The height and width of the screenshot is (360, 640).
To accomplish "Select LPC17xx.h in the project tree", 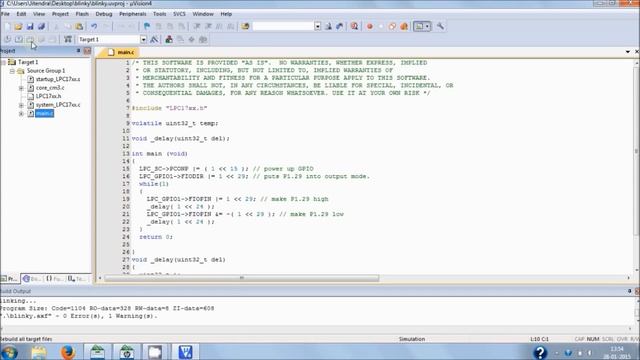I will click(x=48, y=96).
